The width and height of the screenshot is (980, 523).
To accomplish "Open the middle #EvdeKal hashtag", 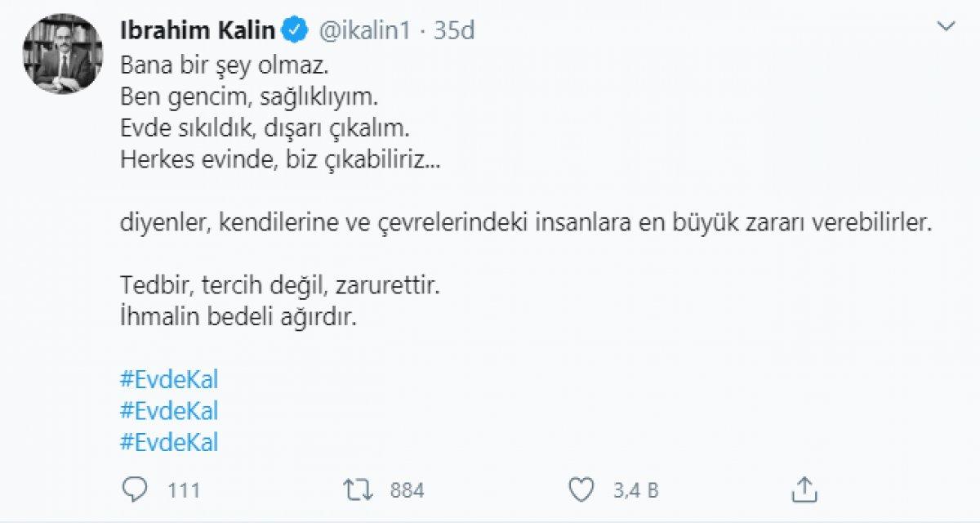I will tap(168, 410).
